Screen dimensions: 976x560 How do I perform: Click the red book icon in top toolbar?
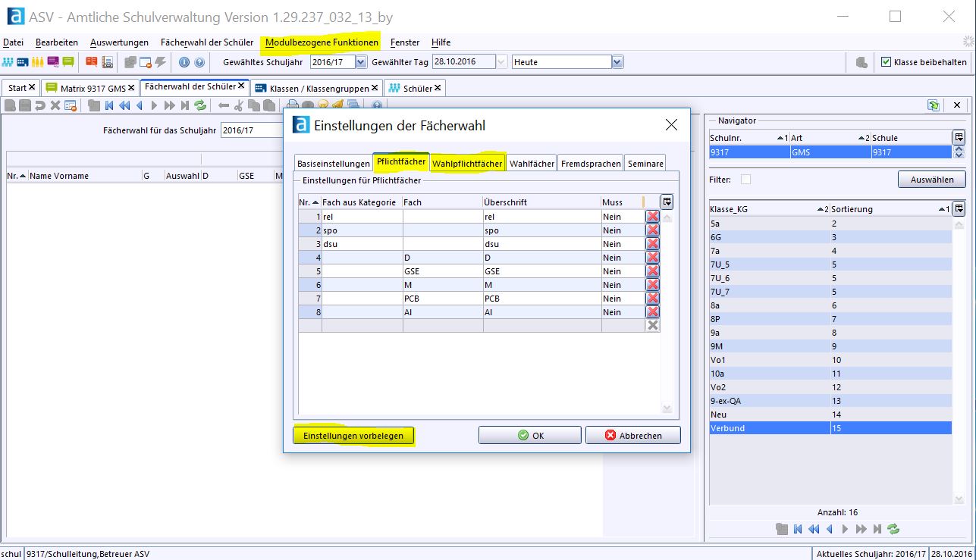tap(92, 62)
